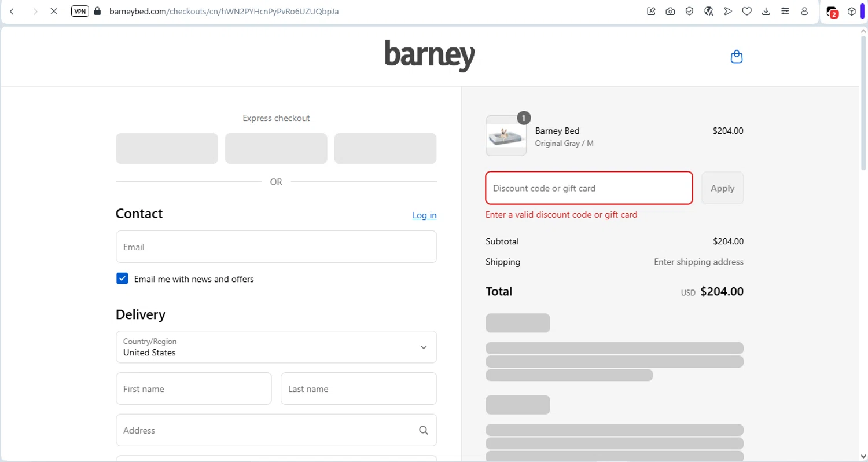Open the ad blocker shield icon
868x462 pixels.
coord(689,11)
